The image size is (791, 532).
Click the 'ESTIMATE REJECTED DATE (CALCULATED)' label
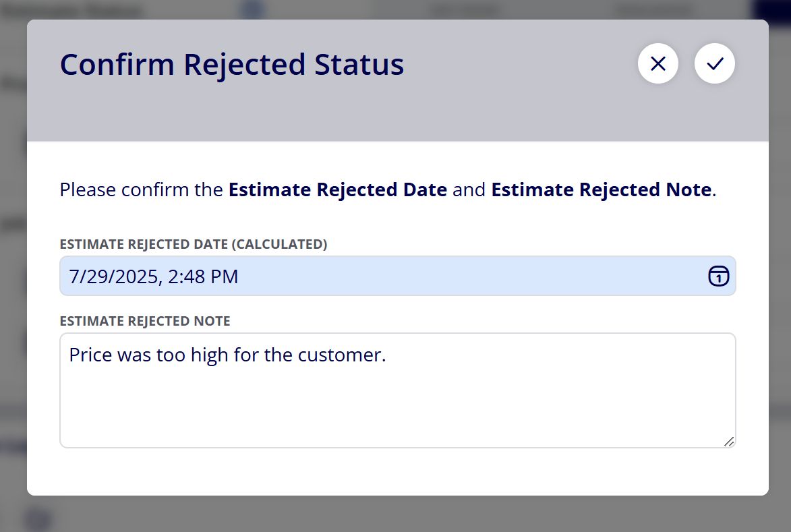pos(194,244)
